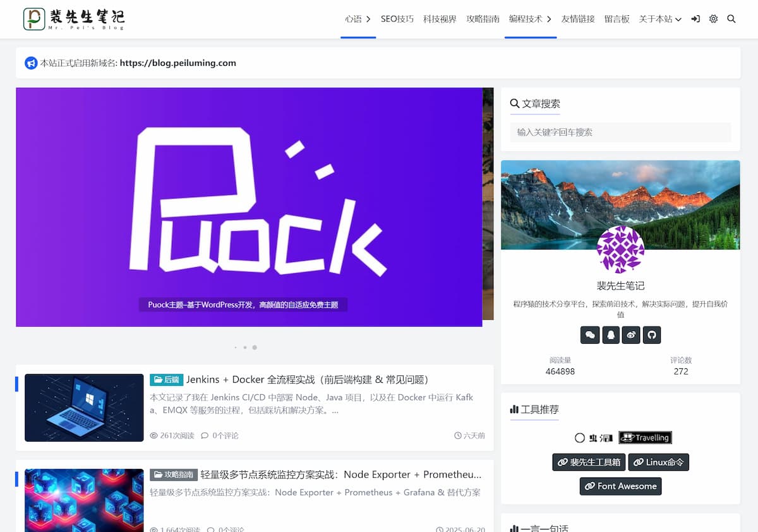Open the 友情链接 navigation item
The height and width of the screenshot is (532, 758).
(578, 19)
